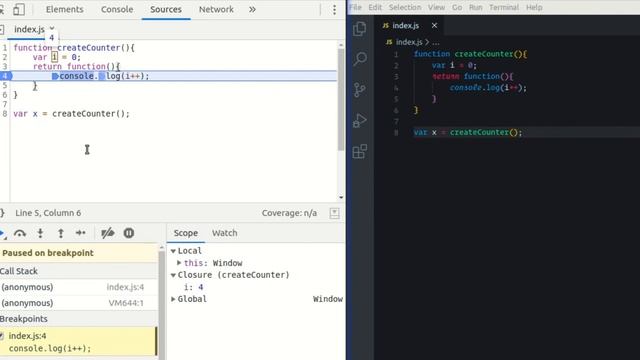Screen dimensions: 640x360
Task: Click var x = createCounter(); in DevTools
Action: [71, 113]
